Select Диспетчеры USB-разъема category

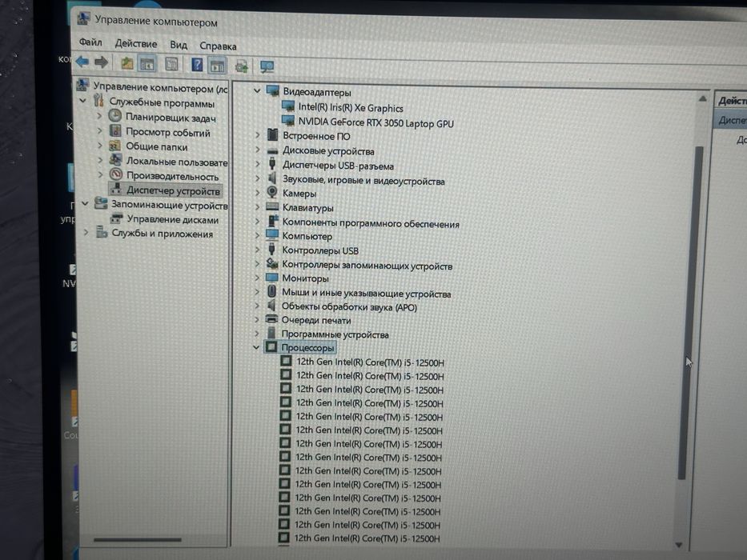[338, 166]
